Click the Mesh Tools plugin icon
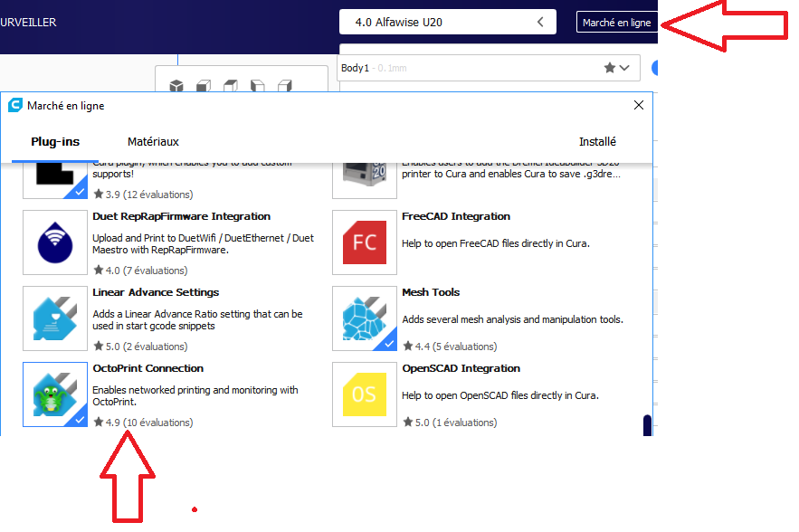This screenshot has height=532, width=799. 365,318
